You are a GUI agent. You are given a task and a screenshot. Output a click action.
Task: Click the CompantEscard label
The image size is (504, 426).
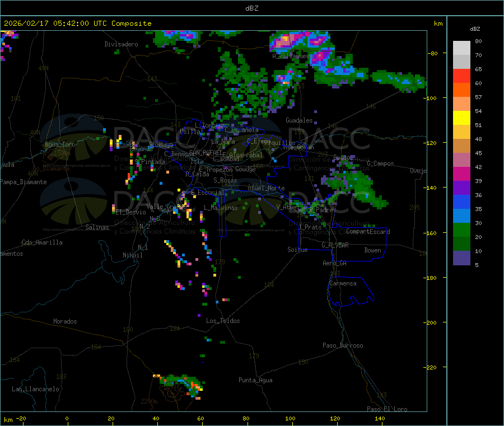368,232
